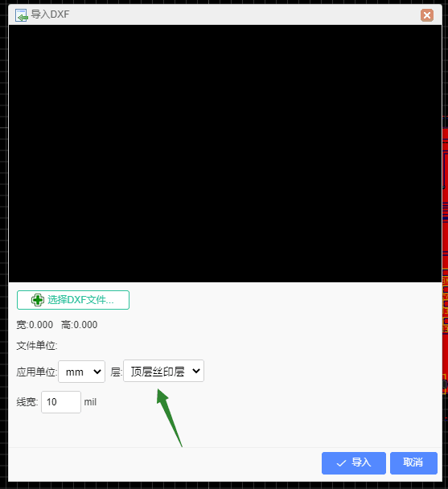Screen dimensions: 448x489
Task: Open the 应用单位 mm dropdown
Action: click(82, 372)
